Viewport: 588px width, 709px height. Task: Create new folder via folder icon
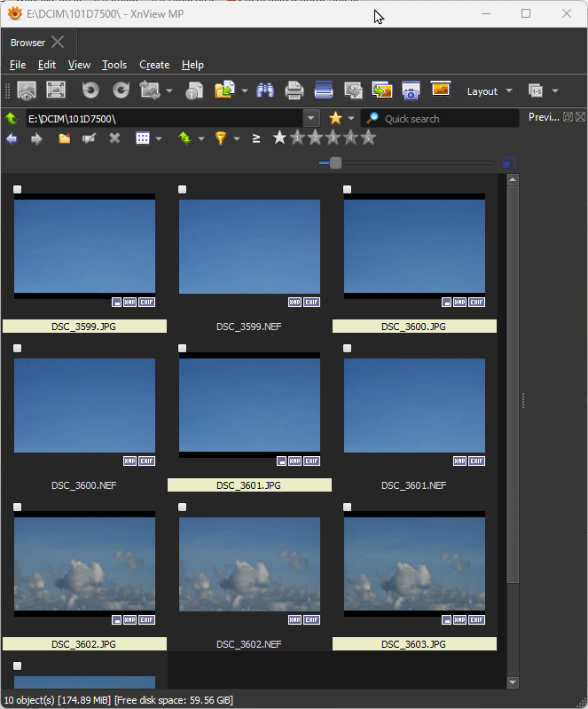tap(64, 138)
